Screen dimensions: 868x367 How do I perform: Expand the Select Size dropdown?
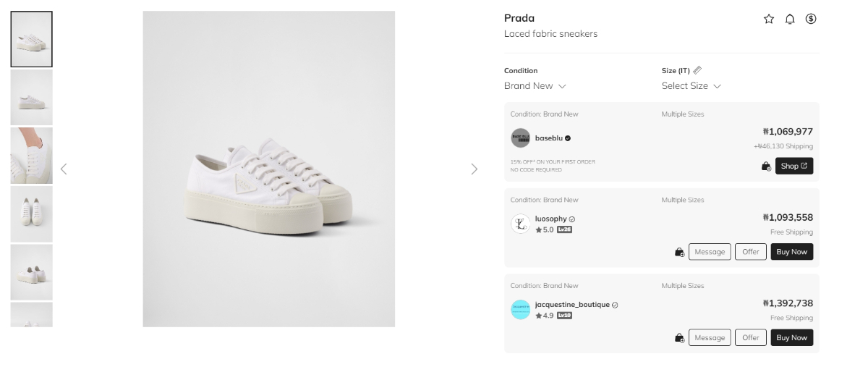coord(691,86)
